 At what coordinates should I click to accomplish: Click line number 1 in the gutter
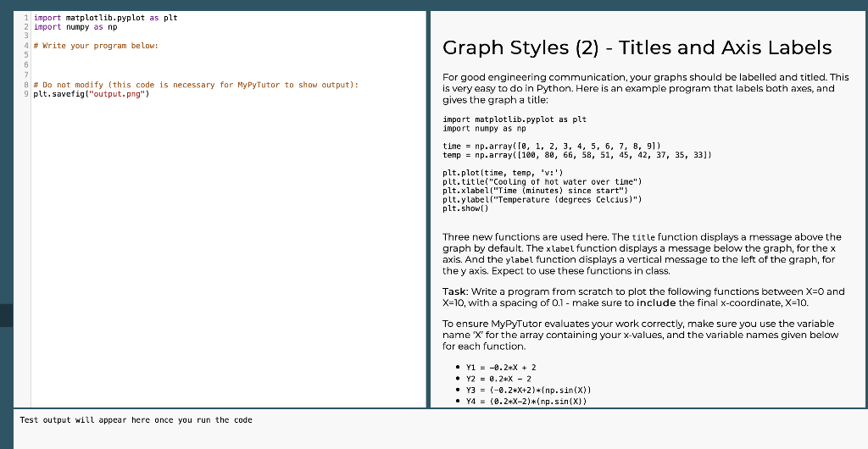tap(26, 18)
